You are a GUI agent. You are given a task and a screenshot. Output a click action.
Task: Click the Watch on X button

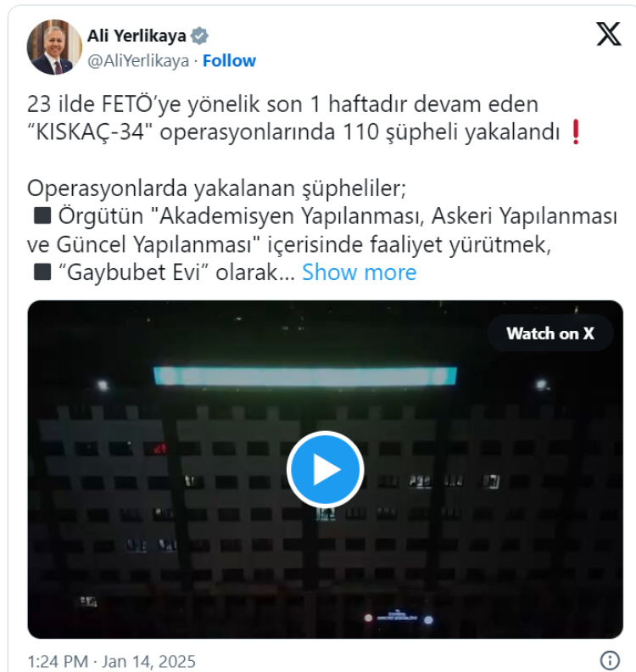pyautogui.click(x=550, y=333)
